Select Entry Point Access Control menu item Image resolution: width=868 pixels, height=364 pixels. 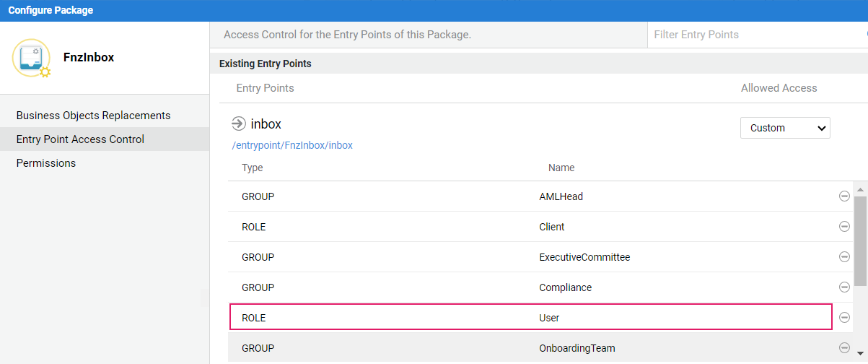(80, 139)
